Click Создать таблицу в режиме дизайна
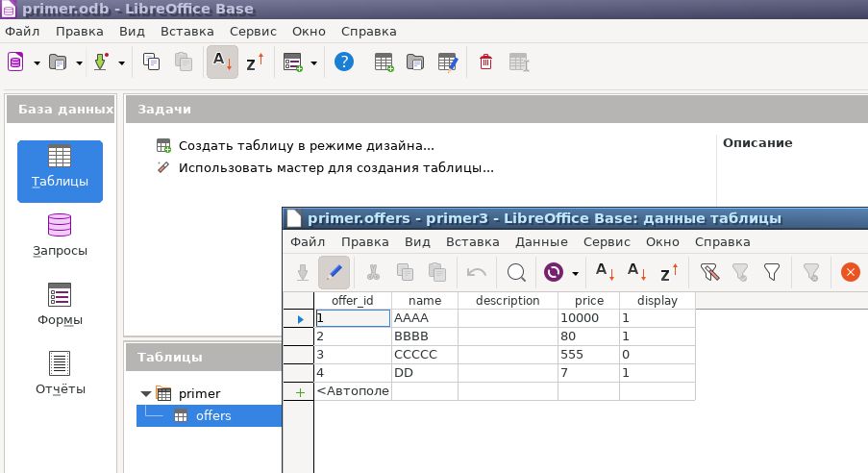The width and height of the screenshot is (868, 473). click(x=306, y=146)
